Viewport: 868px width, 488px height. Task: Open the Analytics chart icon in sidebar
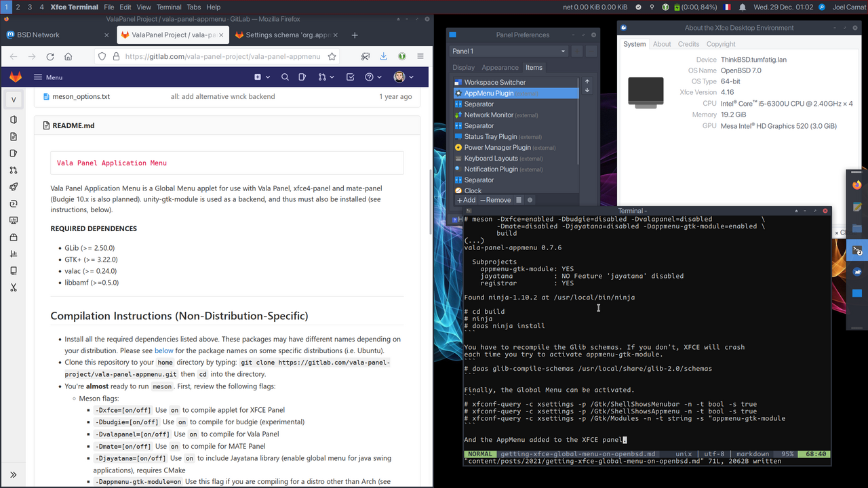click(x=13, y=254)
